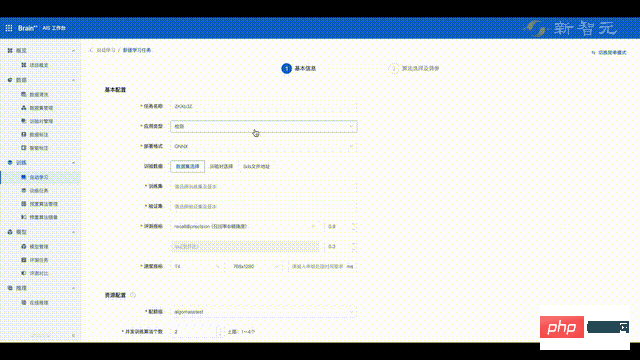Collapse the sidebar with bottom arrow icon
Screen dimensions: 640x360
[73, 336]
